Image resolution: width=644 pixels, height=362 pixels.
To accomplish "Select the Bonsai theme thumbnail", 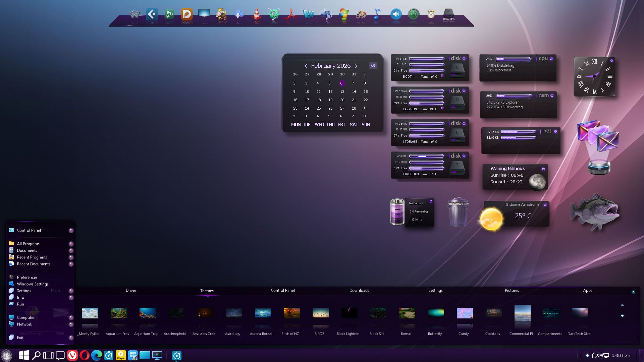I will [x=407, y=313].
